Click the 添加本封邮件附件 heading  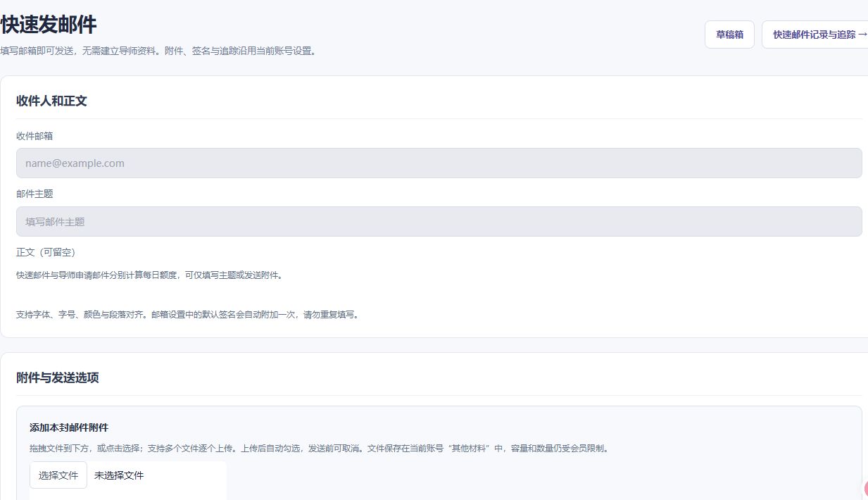[x=69, y=427]
